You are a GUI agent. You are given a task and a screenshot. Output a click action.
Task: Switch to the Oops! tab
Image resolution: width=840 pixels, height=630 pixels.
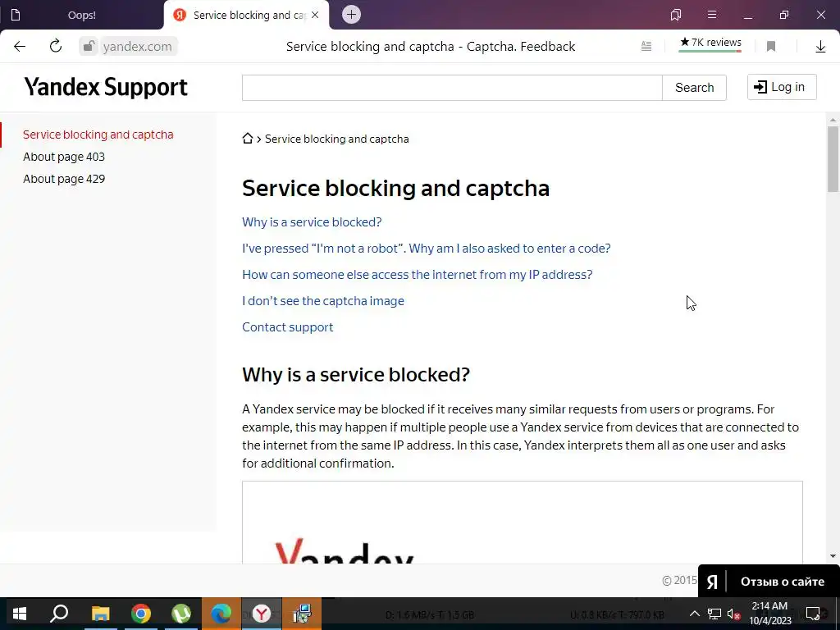pos(81,15)
